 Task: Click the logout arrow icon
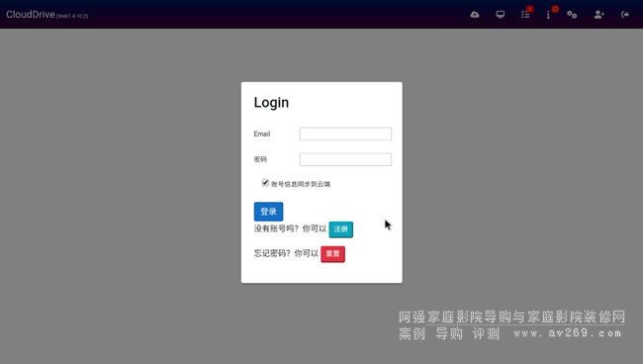625,15
